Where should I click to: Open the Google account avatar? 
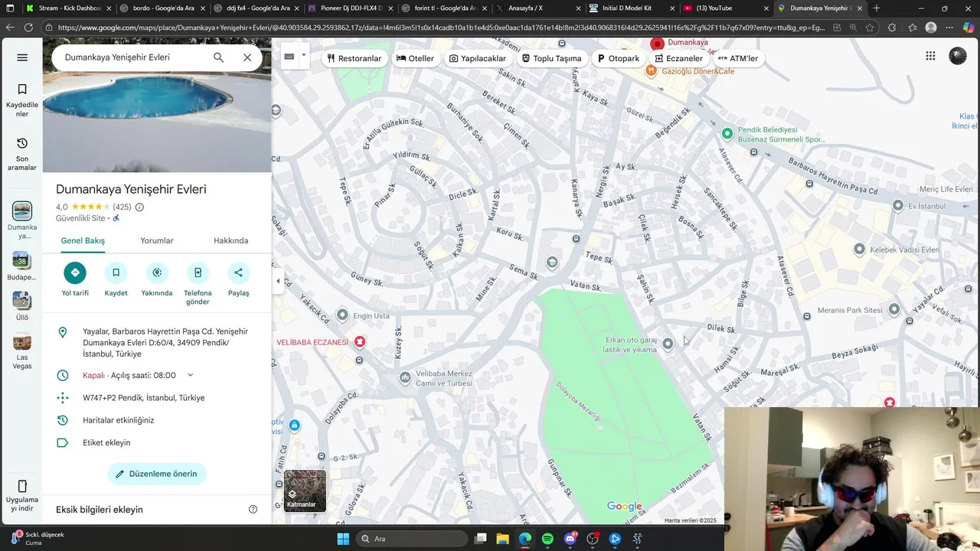coord(958,56)
